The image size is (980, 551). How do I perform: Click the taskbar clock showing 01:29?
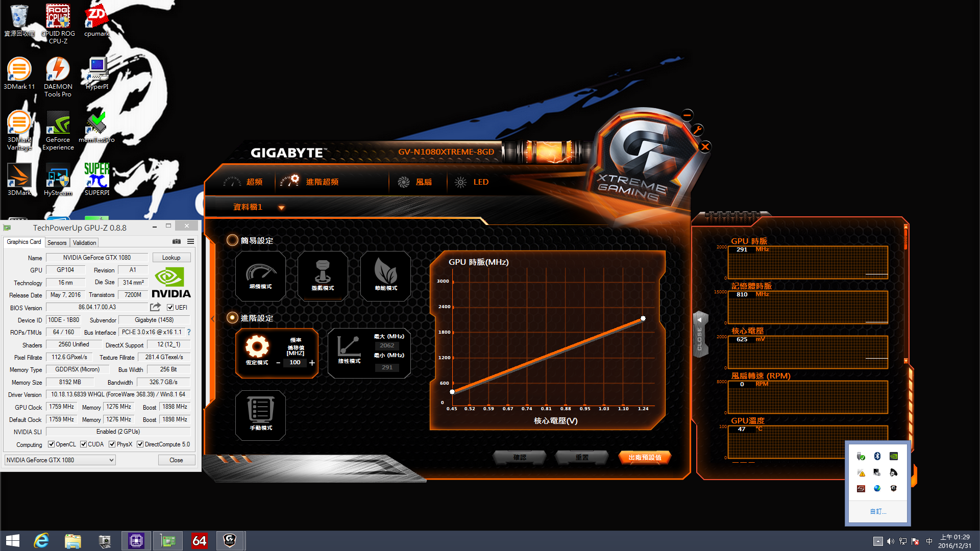pyautogui.click(x=954, y=541)
